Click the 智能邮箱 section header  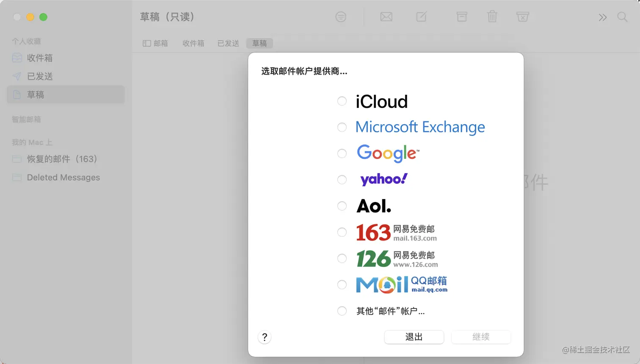point(26,119)
